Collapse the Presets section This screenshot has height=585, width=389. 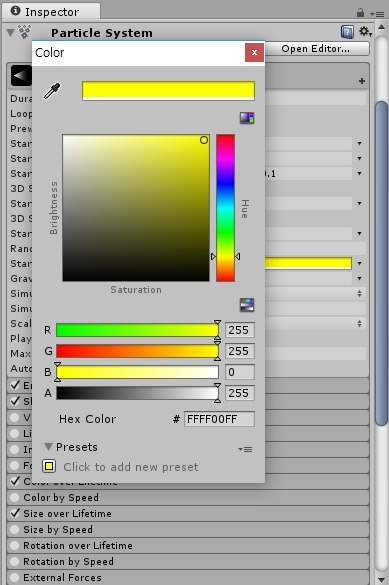48,447
